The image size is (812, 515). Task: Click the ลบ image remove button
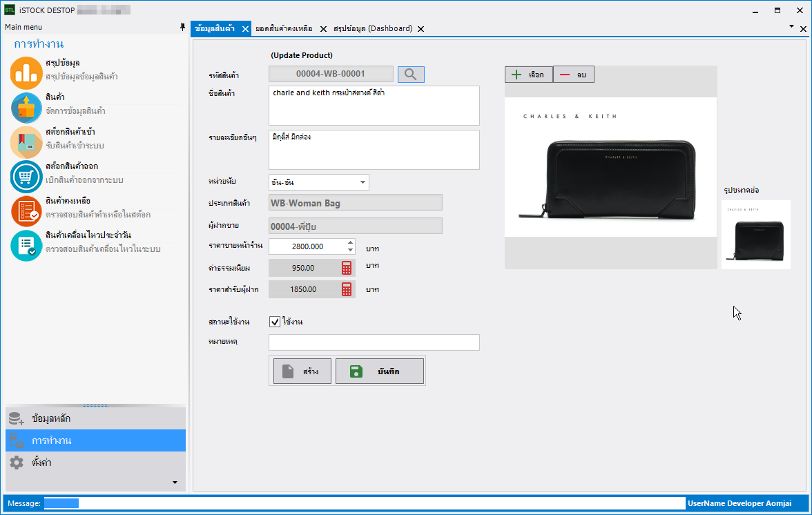574,75
